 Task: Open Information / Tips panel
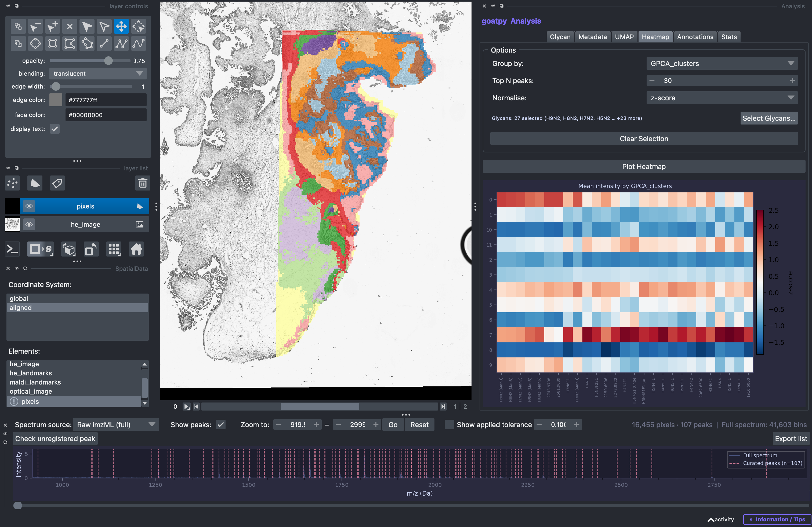coord(777,519)
